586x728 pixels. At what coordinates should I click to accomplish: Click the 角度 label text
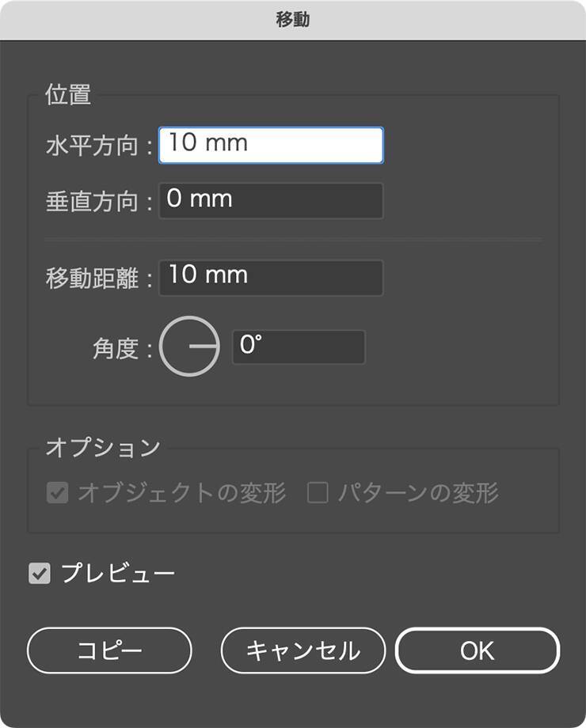click(116, 349)
